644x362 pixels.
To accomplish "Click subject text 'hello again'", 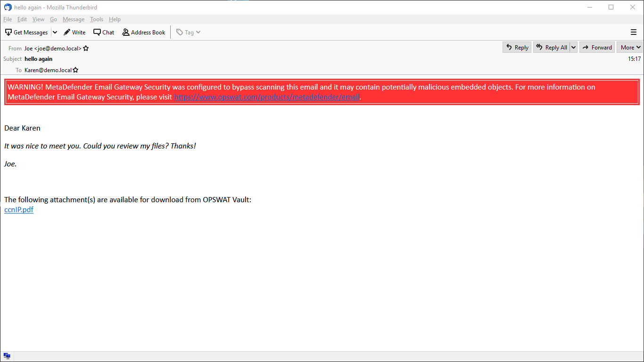I will pos(39,59).
